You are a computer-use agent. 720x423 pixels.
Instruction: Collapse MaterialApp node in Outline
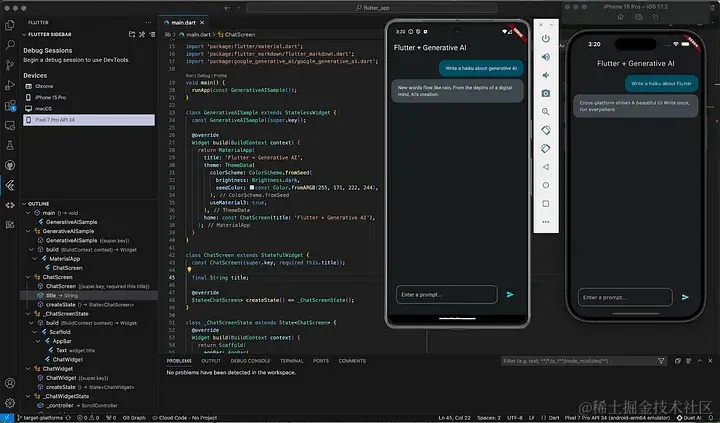click(x=35, y=259)
